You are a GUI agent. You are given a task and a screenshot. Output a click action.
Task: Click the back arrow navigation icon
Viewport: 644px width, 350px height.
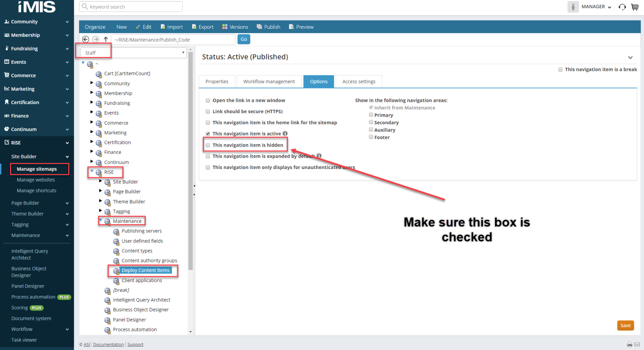(85, 39)
